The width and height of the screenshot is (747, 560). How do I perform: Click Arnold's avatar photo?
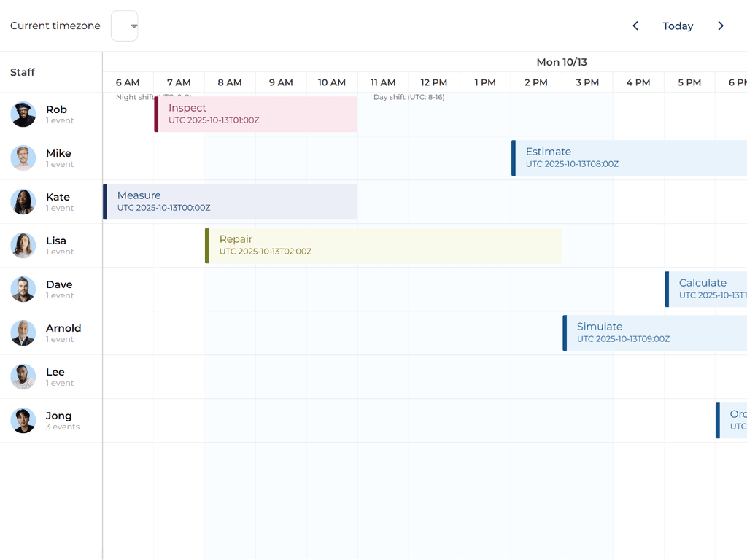coord(23,333)
